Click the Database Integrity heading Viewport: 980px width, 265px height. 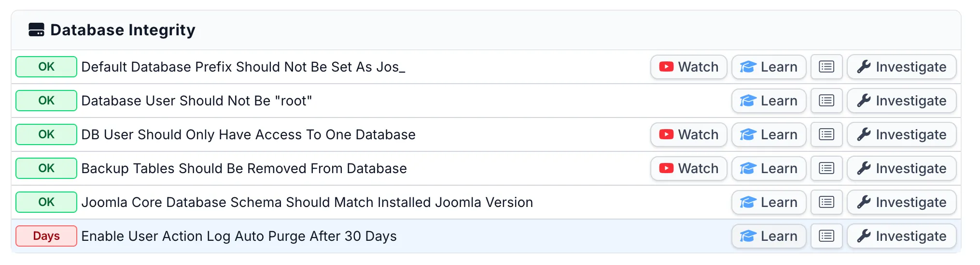tap(123, 30)
